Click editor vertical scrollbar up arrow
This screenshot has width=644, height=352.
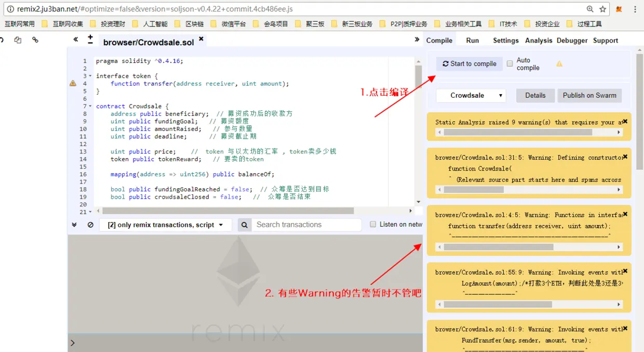(x=418, y=61)
